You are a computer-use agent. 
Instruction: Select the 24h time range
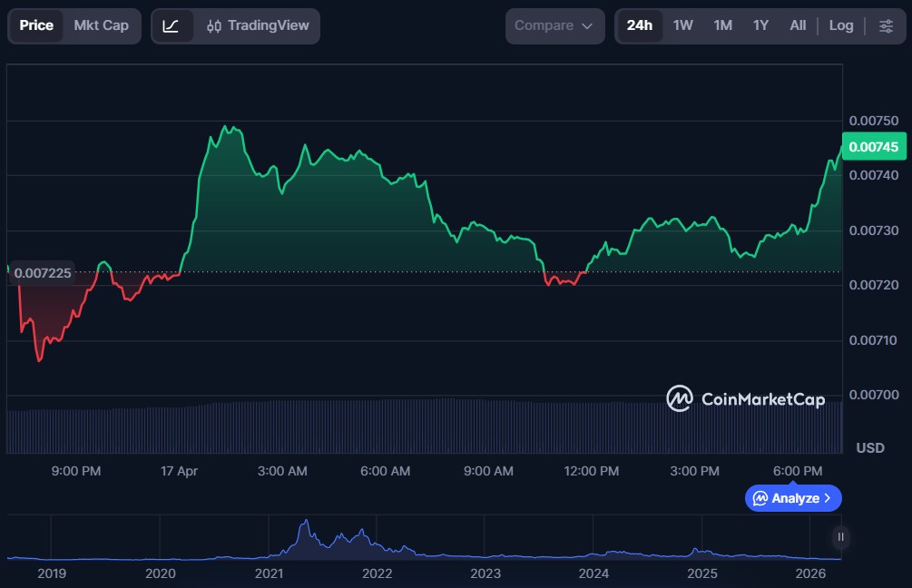[x=639, y=26]
